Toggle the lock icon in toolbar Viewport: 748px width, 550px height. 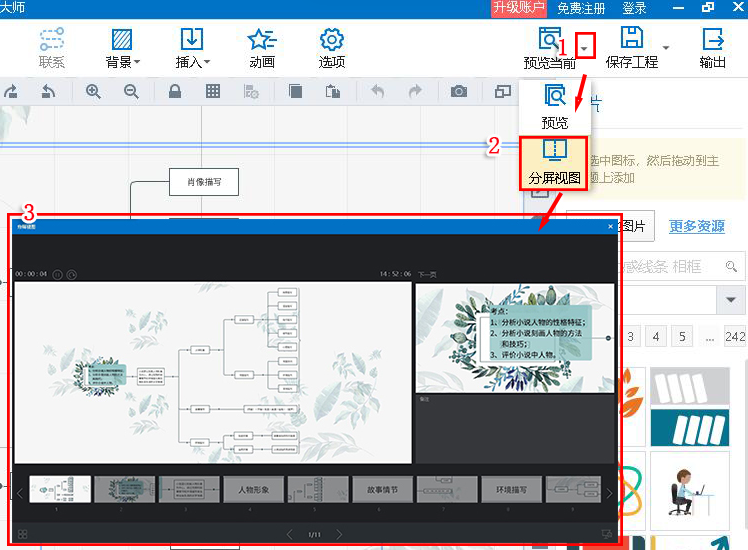(175, 92)
